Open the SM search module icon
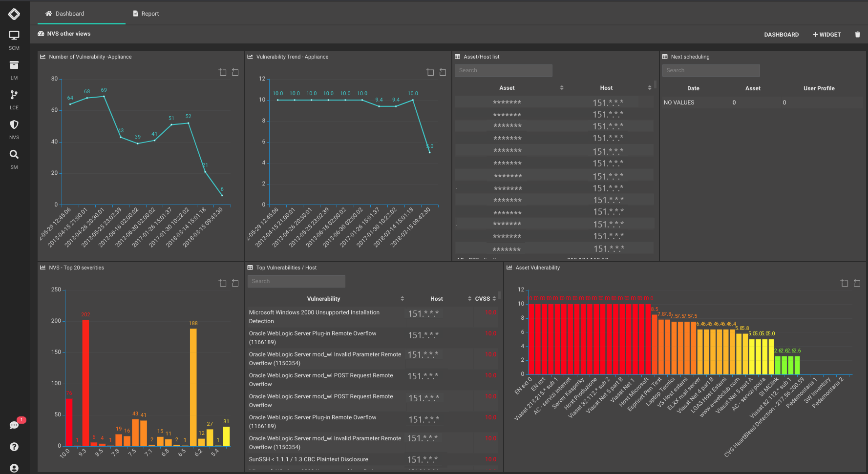Viewport: 868px width, 474px height. click(14, 155)
